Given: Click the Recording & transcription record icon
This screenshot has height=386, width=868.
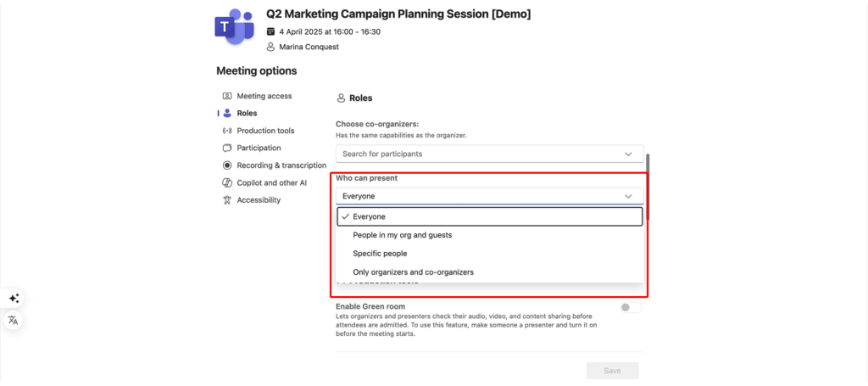Looking at the screenshot, I should [227, 165].
